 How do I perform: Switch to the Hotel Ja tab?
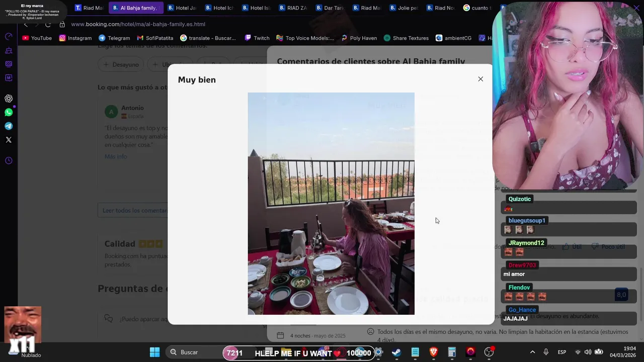pos(182,8)
